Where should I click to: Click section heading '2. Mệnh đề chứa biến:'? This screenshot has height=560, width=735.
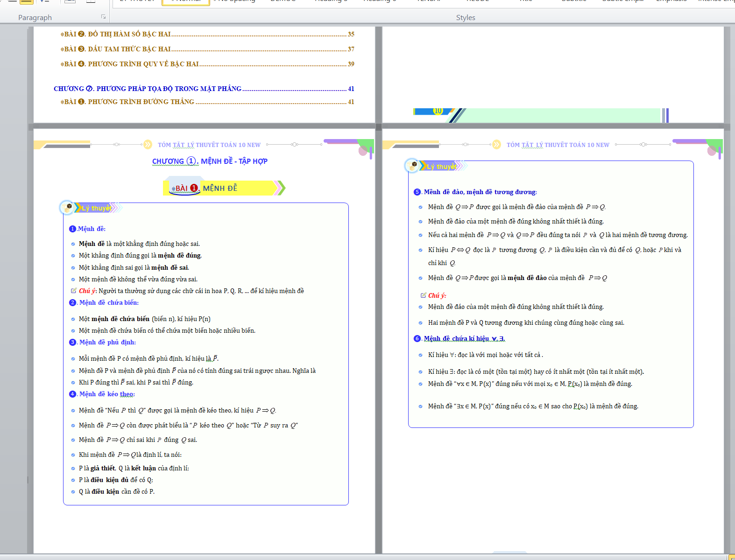(104, 302)
